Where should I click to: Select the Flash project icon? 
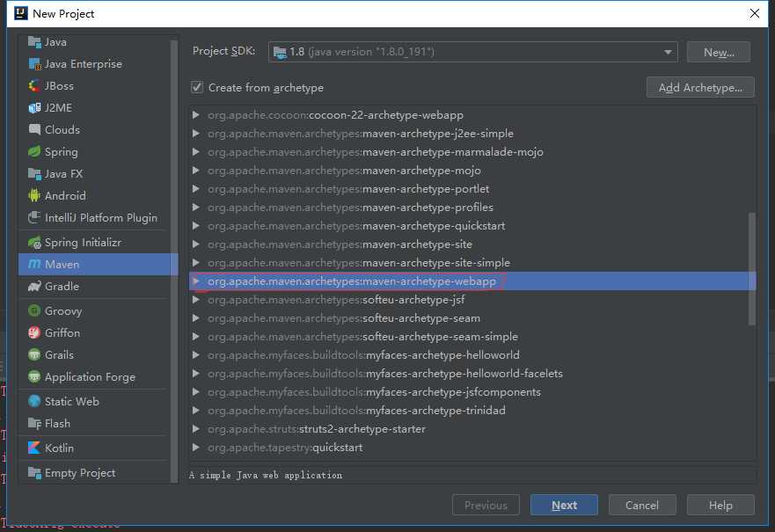(x=34, y=423)
